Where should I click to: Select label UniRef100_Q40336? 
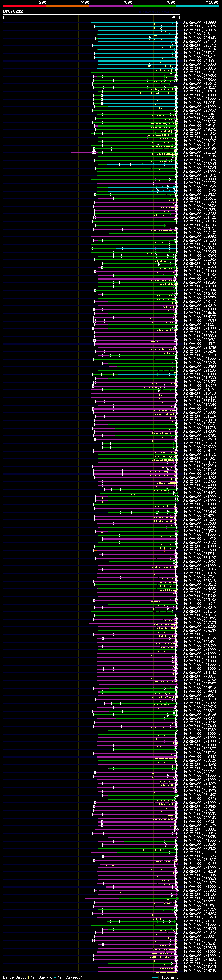coord(199,412)
